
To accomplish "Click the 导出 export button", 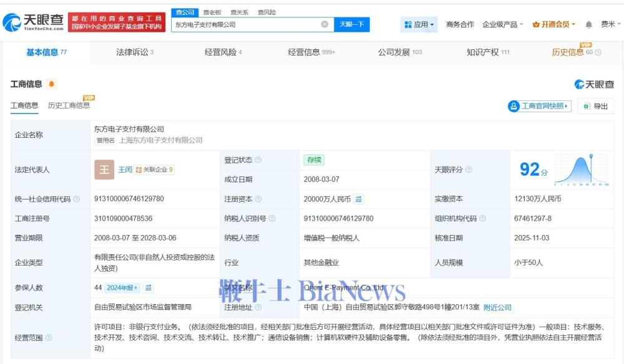I will click(596, 106).
